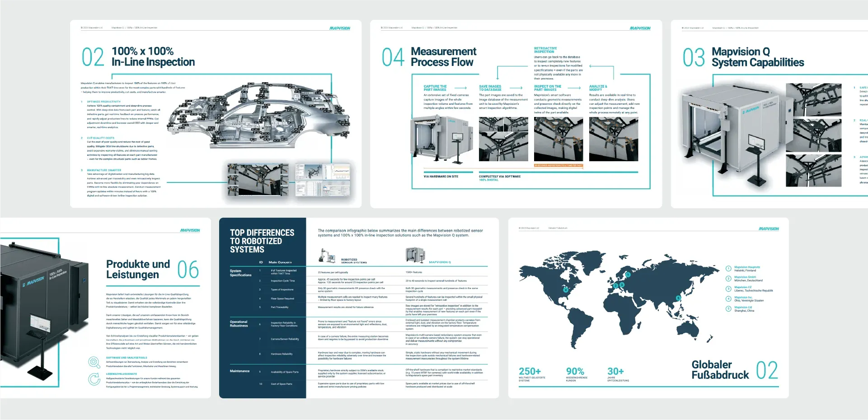Click the Save Images to Database heading
This screenshot has height=420, width=868.
(490, 88)
